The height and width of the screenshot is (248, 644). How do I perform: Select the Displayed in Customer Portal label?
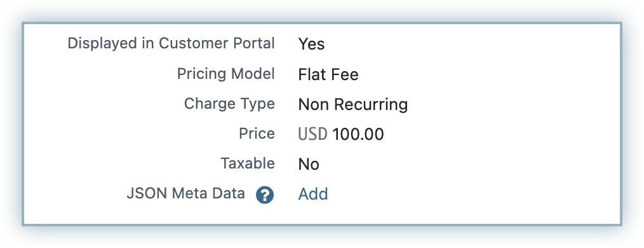point(171,44)
